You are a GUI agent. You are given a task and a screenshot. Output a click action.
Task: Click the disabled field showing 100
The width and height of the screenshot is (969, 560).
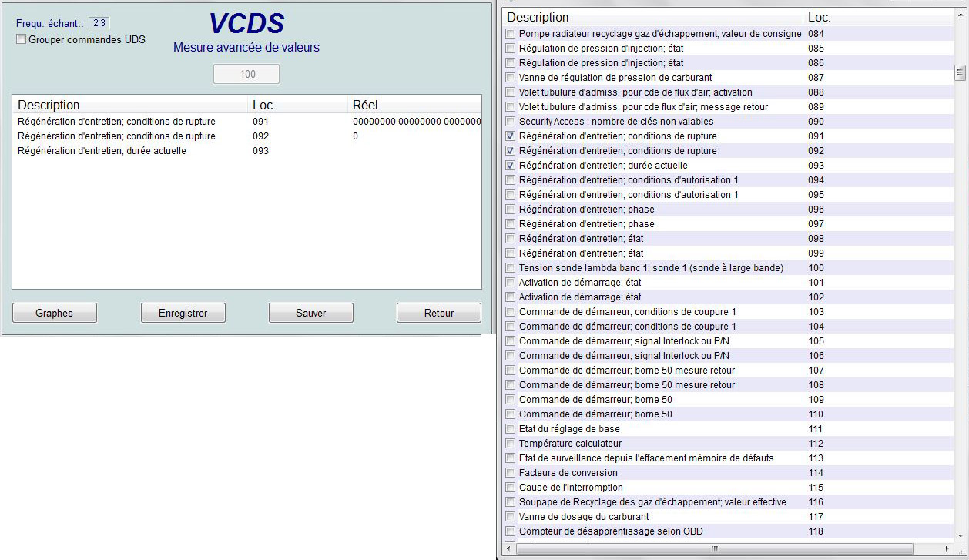(x=246, y=74)
